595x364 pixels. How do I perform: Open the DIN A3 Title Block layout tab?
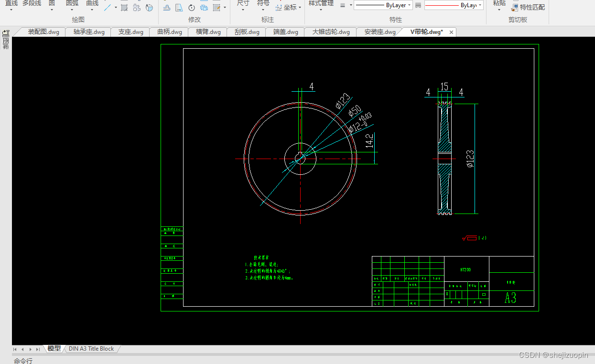click(91, 349)
